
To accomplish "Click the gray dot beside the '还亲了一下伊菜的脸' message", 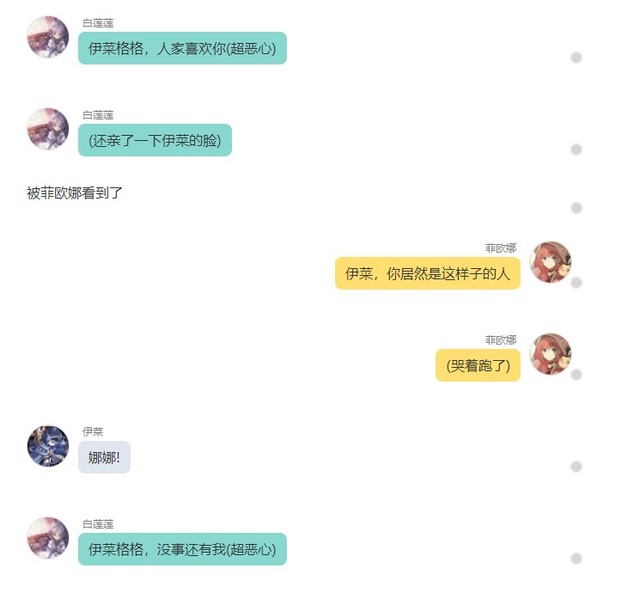I will coord(576,150).
